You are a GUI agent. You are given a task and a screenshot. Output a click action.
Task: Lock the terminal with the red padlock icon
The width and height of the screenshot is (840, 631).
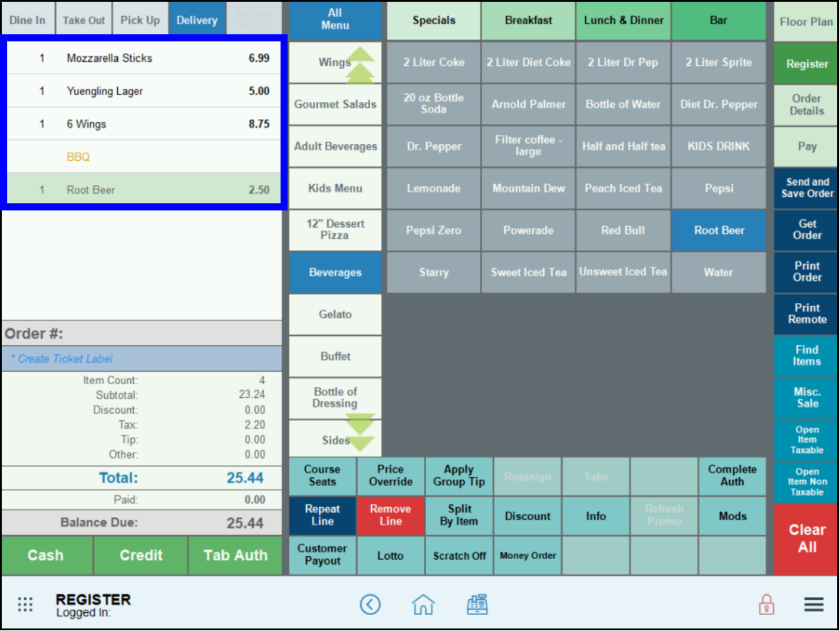[x=766, y=604]
